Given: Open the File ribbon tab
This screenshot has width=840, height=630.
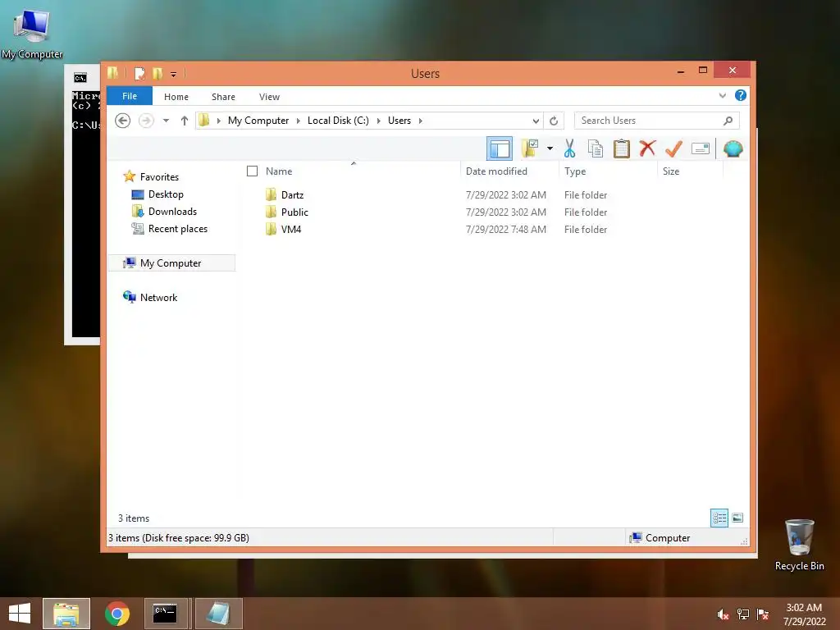Looking at the screenshot, I should click(x=130, y=96).
